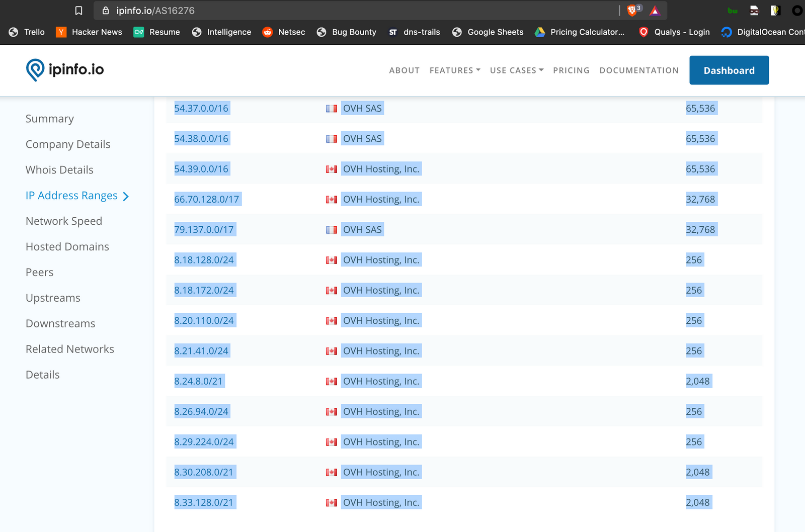805x532 pixels.
Task: Open the PRICING page
Action: click(x=571, y=70)
